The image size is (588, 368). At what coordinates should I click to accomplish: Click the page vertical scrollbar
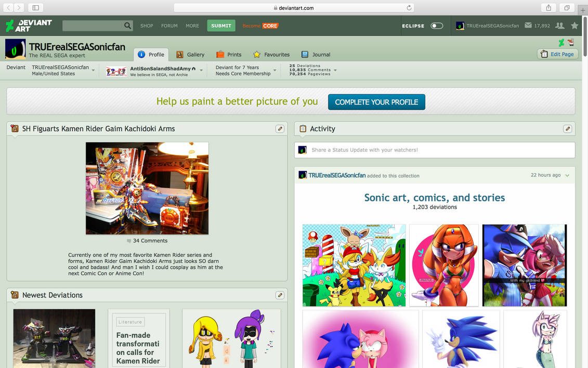[585, 37]
